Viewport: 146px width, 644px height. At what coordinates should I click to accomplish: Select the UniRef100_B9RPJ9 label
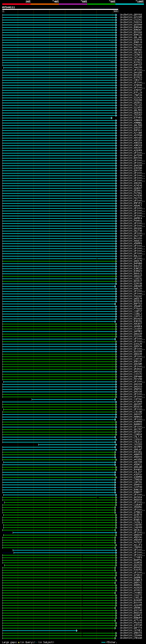coord(131,42)
